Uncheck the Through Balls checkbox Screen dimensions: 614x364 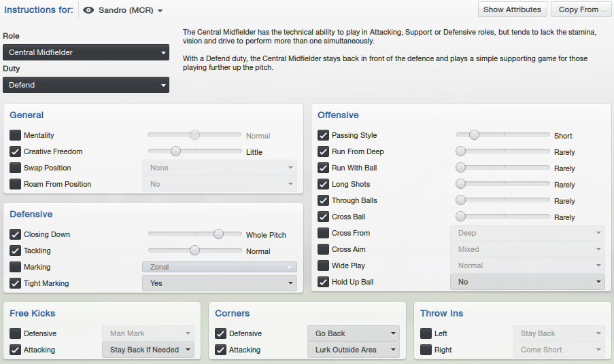coord(323,200)
